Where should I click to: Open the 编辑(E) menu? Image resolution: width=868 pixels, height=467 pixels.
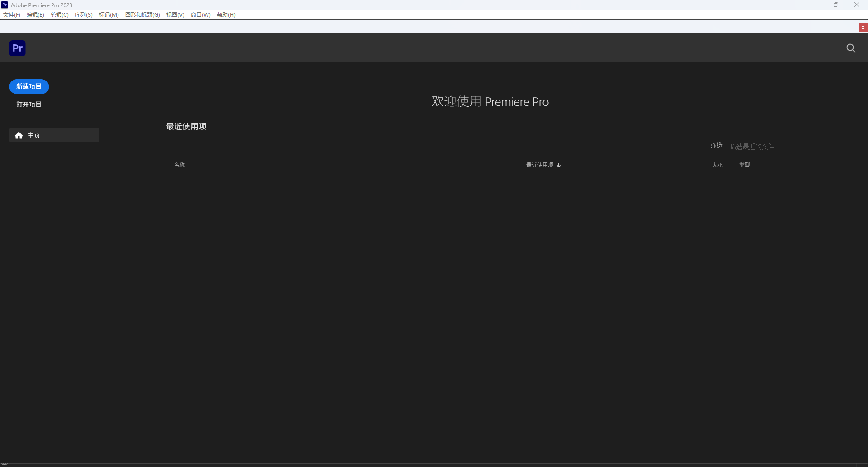coord(35,15)
